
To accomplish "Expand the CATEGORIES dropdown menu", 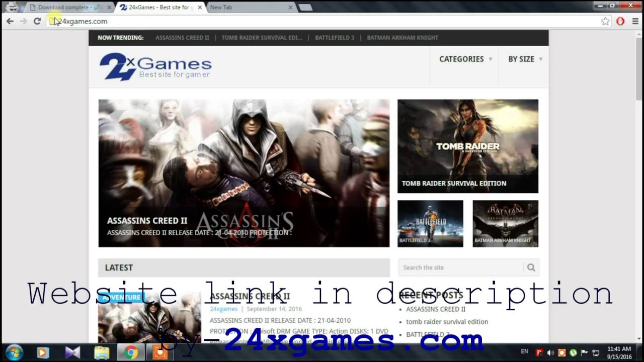I will [465, 59].
